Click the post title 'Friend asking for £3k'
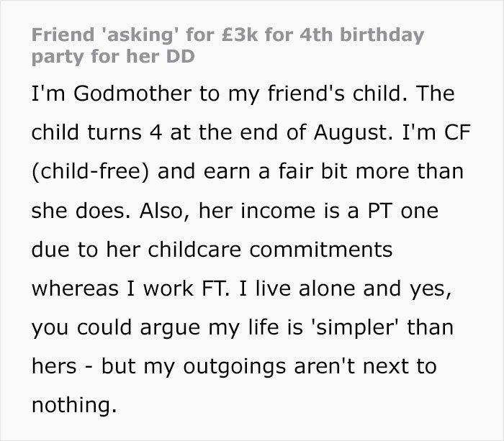The height and width of the screenshot is (441, 504). click(227, 35)
